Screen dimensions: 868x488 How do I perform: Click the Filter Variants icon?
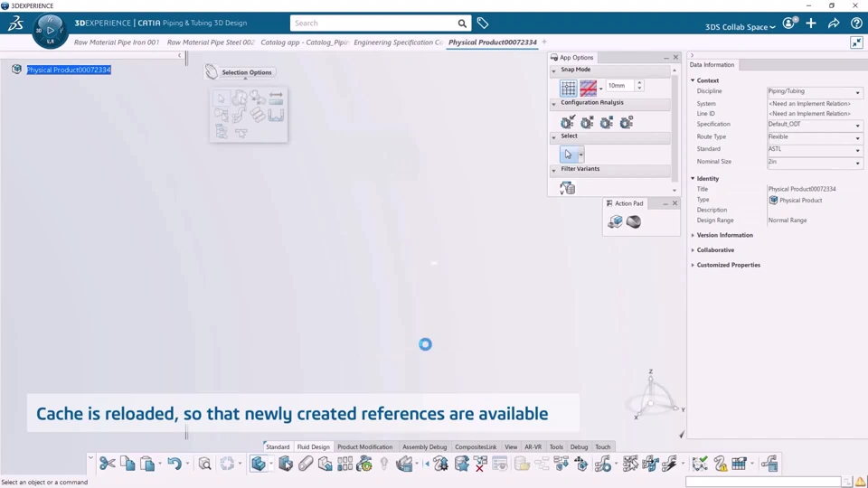coord(568,188)
